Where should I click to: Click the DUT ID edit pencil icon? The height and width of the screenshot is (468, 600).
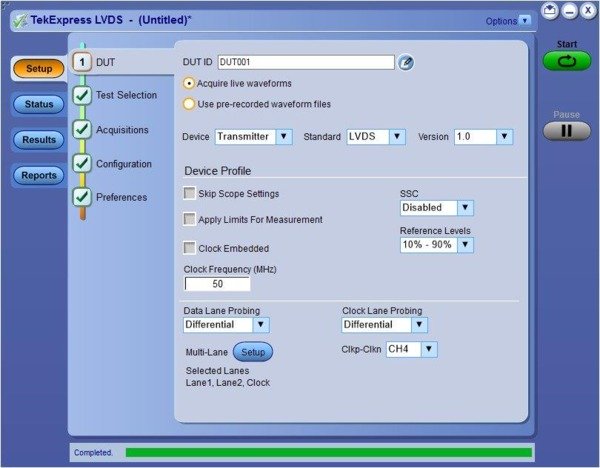406,62
